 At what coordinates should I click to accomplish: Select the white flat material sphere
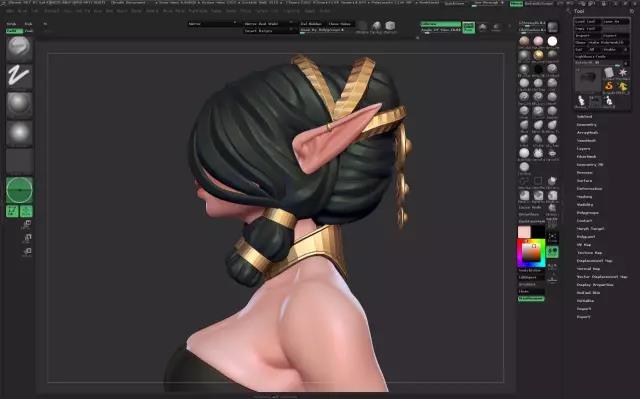tap(552, 41)
